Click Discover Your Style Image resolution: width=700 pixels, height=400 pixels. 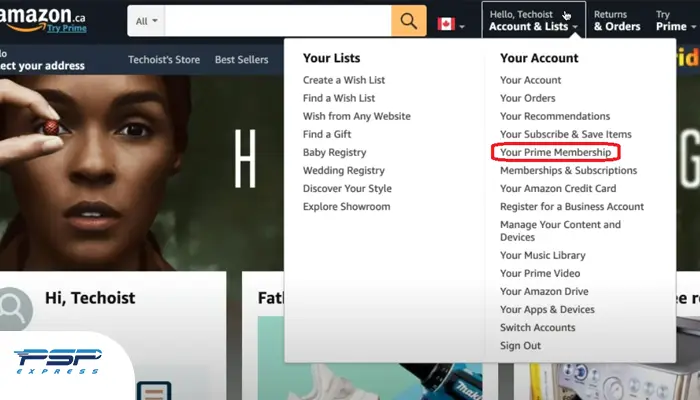[x=347, y=188]
